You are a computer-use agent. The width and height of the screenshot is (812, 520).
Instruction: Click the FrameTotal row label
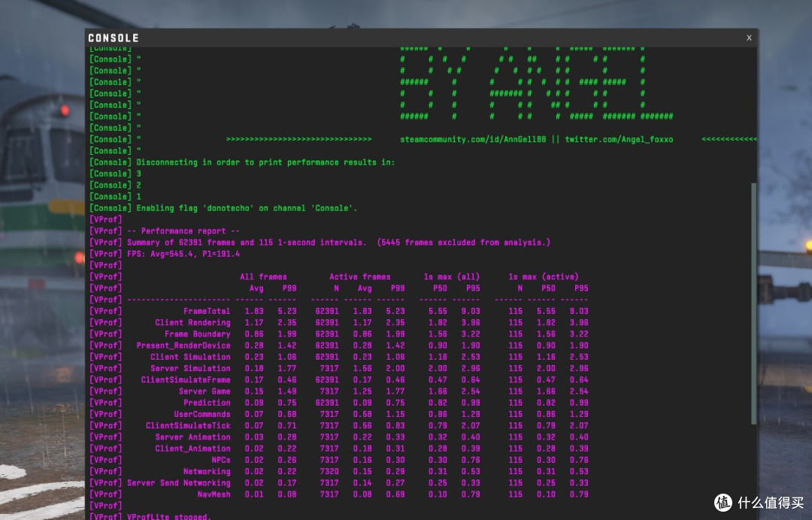pos(207,311)
